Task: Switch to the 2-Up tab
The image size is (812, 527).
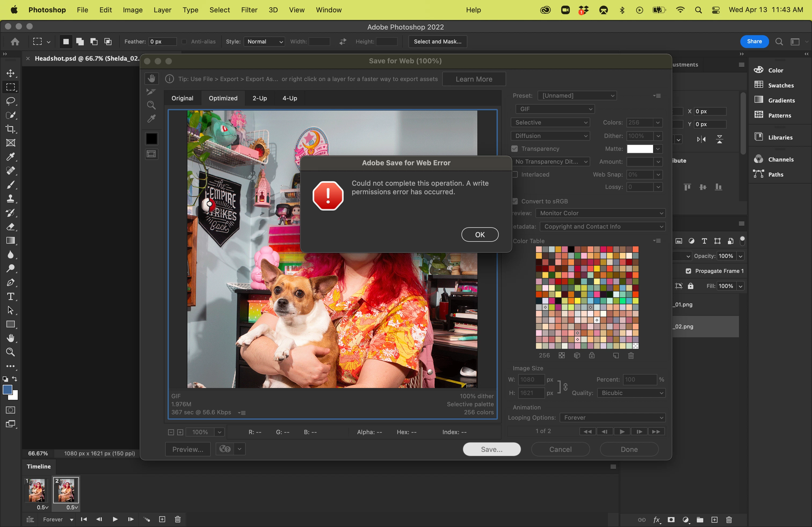Action: pos(259,98)
